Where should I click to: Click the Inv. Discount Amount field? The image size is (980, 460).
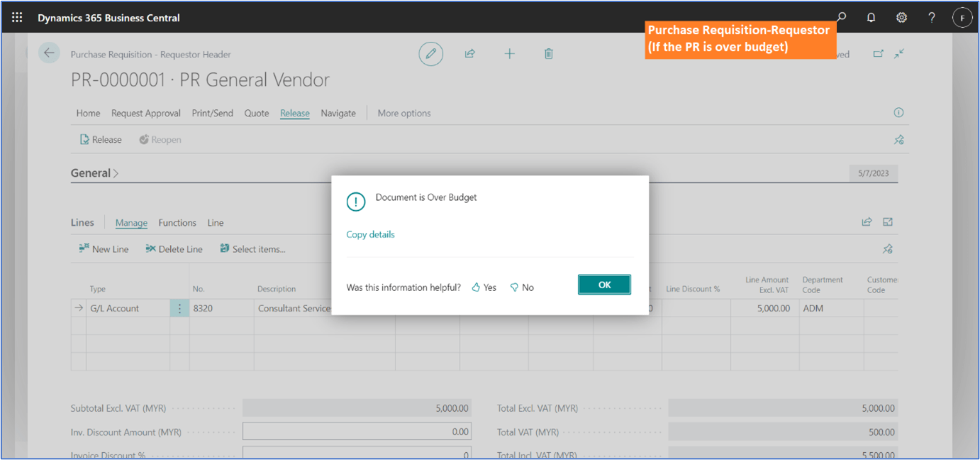coord(357,432)
